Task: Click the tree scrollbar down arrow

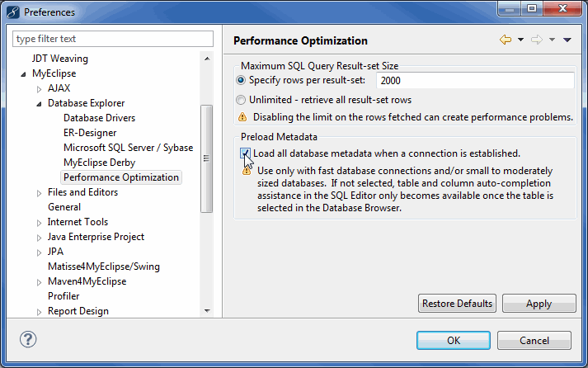Action: point(207,311)
